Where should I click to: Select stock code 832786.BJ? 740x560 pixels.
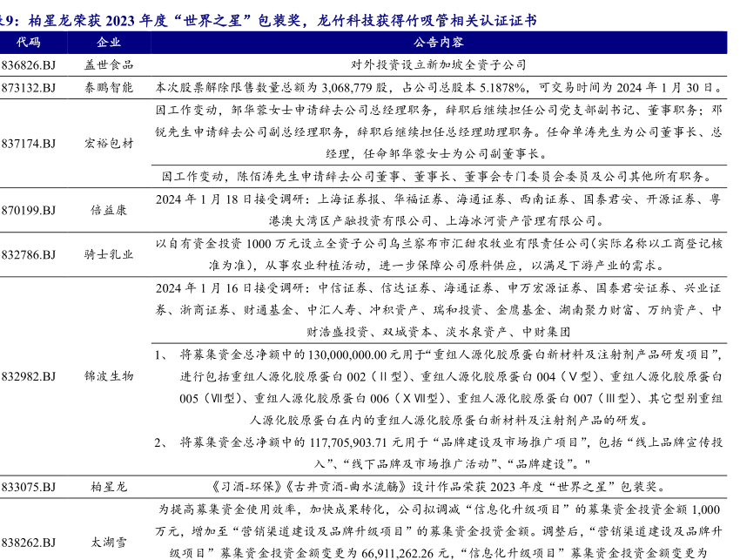coord(29,255)
